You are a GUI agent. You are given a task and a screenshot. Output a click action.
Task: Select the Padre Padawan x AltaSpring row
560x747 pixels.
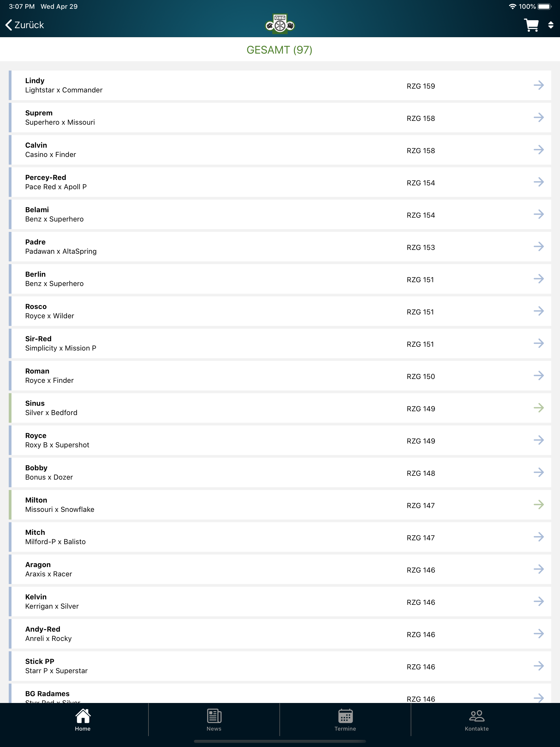[x=280, y=247]
